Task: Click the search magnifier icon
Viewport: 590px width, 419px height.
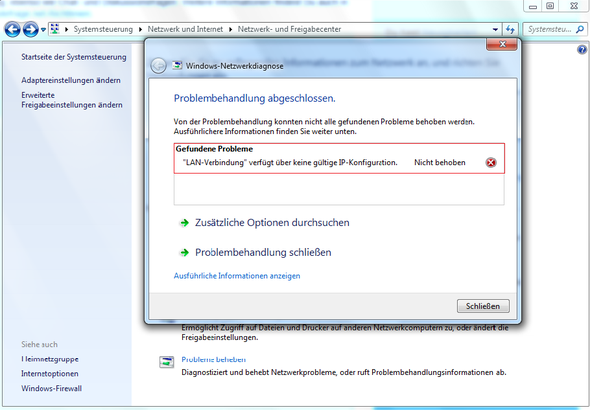Action: [x=580, y=29]
